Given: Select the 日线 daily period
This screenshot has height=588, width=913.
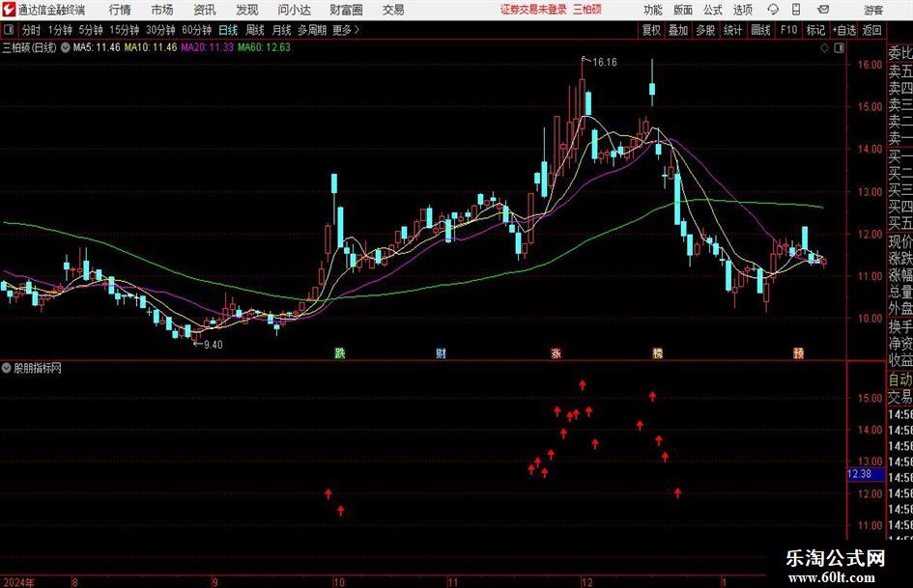Looking at the screenshot, I should coord(228,30).
